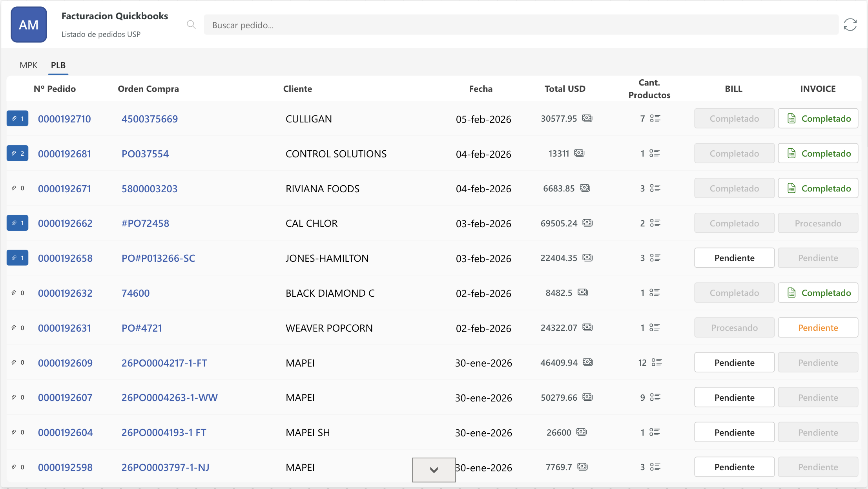Click the magnifier search icon

click(191, 25)
